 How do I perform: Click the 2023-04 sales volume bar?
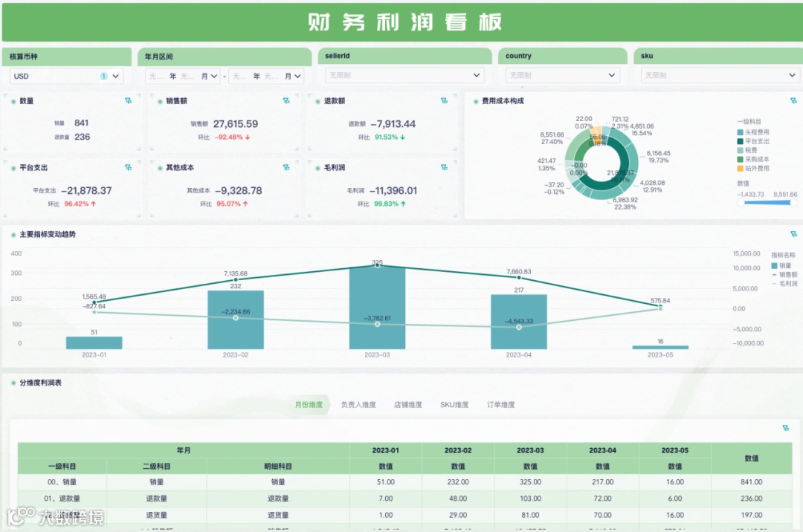pos(519,322)
